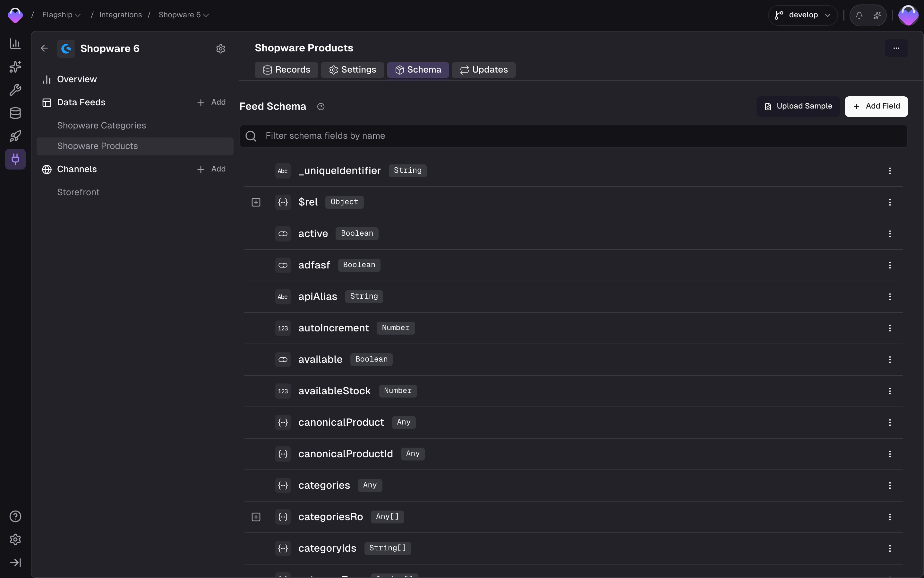Open the user avatar menu
The width and height of the screenshot is (924, 578).
pyautogui.click(x=908, y=15)
